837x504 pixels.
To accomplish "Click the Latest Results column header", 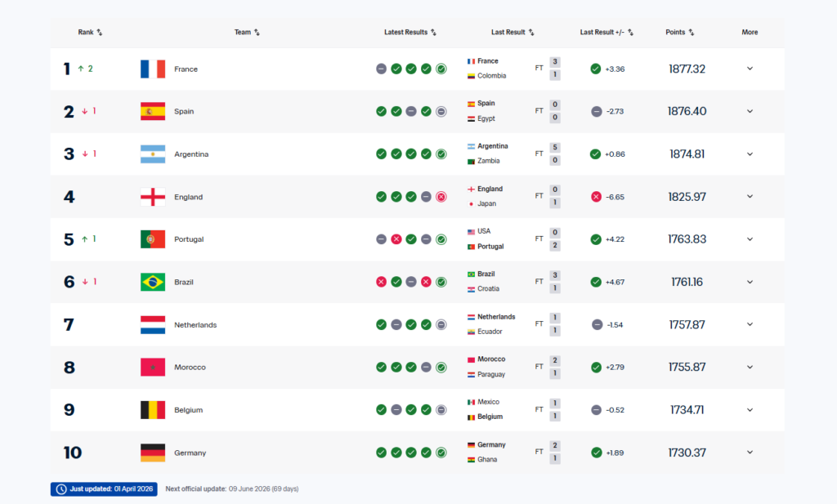I will pos(410,33).
